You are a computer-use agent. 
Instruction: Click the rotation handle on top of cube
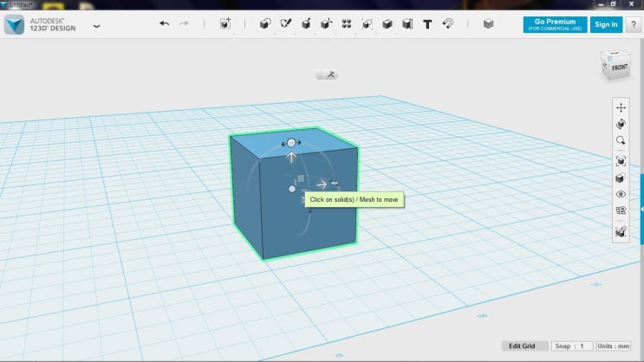point(291,143)
